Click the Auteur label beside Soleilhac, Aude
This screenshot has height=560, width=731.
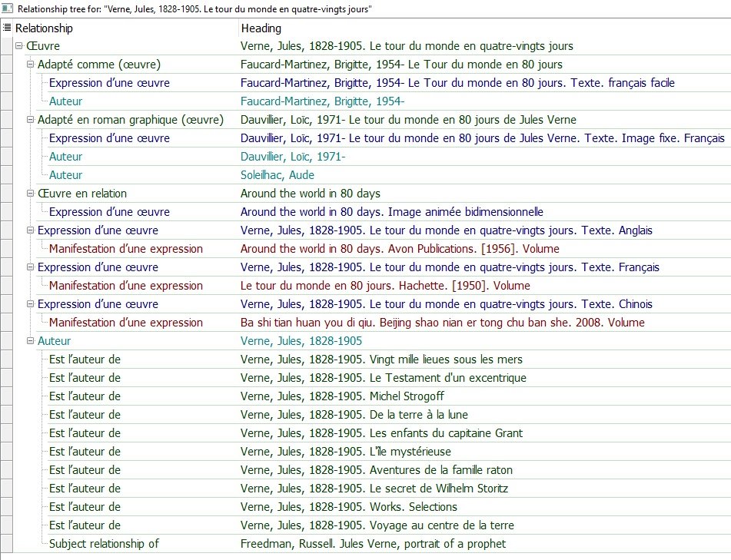[66, 175]
